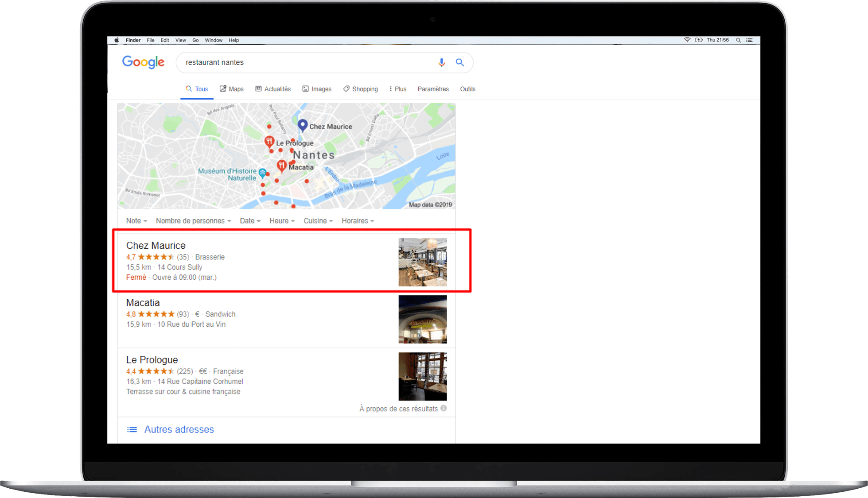This screenshot has width=868, height=498.
Task: Open the Macatia listing title
Action: (143, 302)
